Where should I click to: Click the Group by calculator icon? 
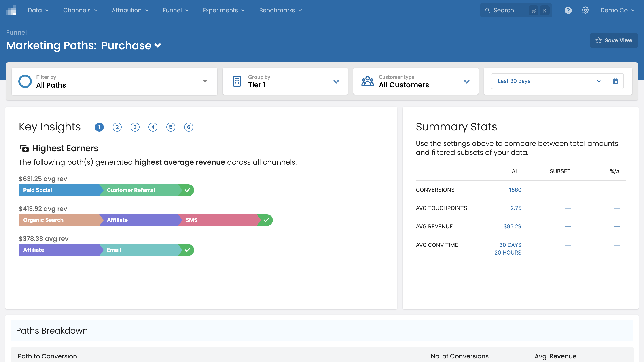(x=237, y=81)
